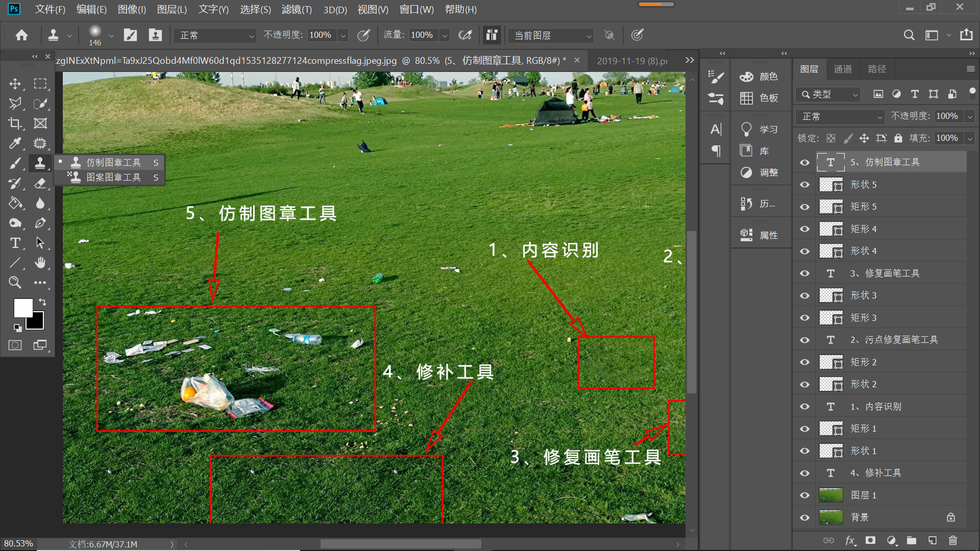Screen dimensions: 980x551
Task: Open the 调整 panel
Action: pyautogui.click(x=759, y=172)
